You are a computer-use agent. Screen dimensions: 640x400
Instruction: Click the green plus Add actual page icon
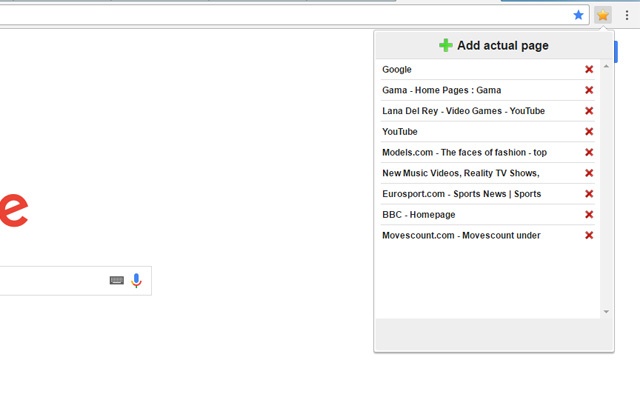445,45
